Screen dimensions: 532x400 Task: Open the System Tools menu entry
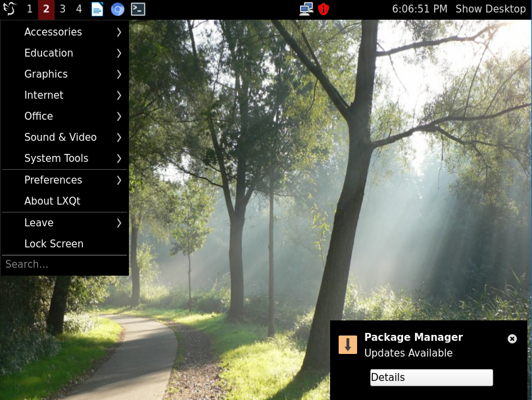point(64,159)
